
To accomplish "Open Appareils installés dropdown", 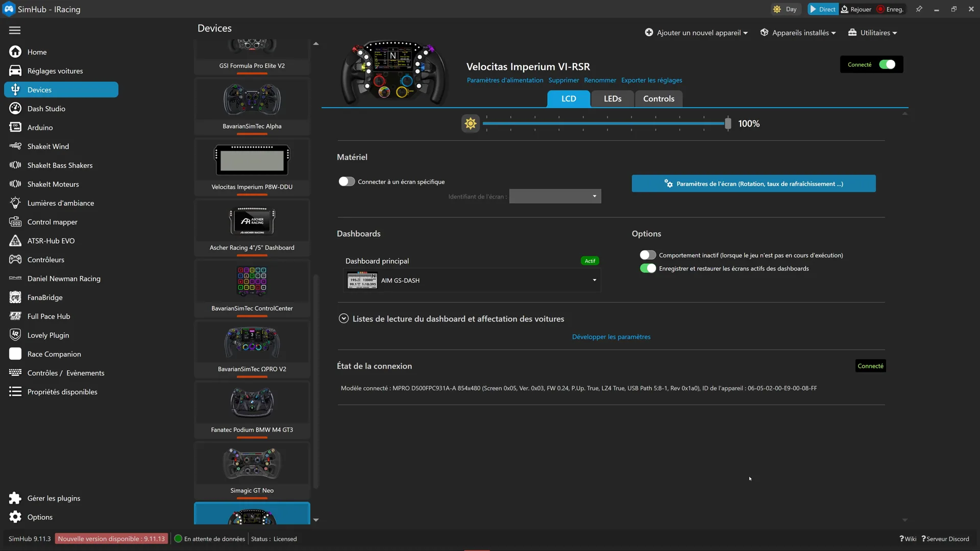I will [798, 33].
